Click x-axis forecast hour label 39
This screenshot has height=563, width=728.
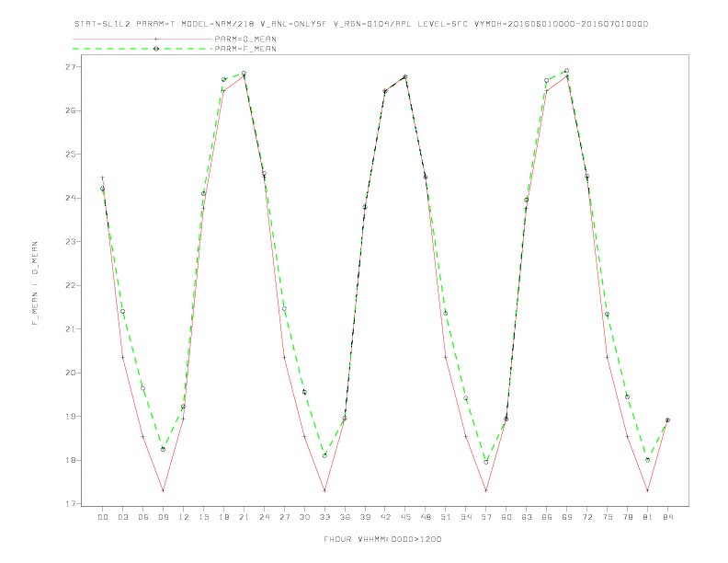tap(365, 517)
